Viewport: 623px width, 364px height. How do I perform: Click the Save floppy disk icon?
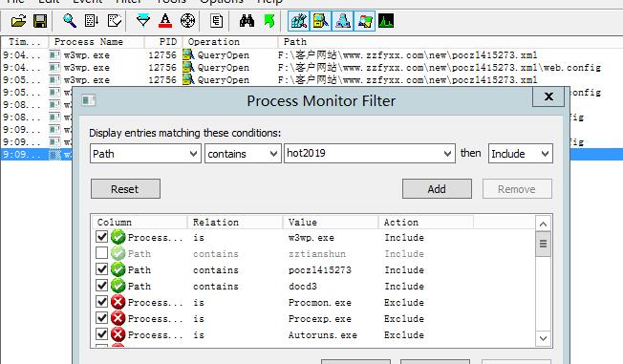click(x=40, y=21)
